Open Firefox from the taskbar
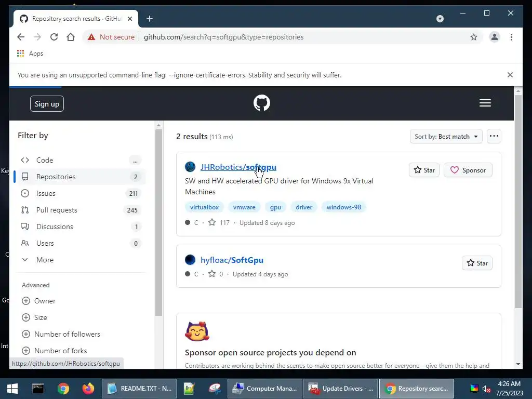Viewport: 532px width, 399px height. pyautogui.click(x=88, y=389)
